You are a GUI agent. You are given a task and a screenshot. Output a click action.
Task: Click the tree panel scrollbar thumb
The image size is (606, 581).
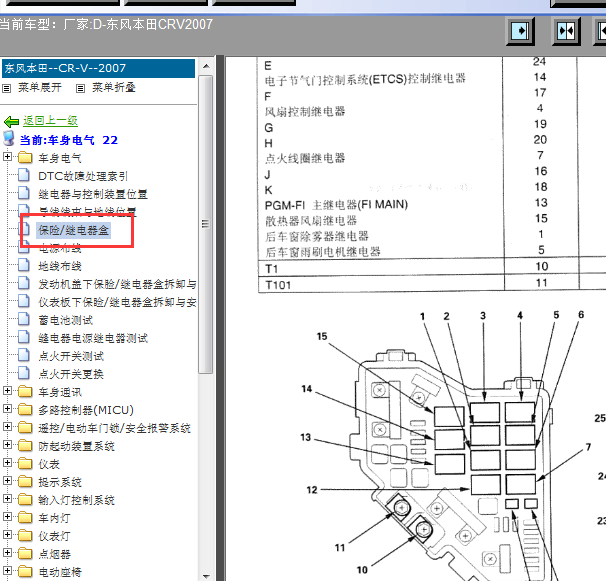(x=206, y=224)
